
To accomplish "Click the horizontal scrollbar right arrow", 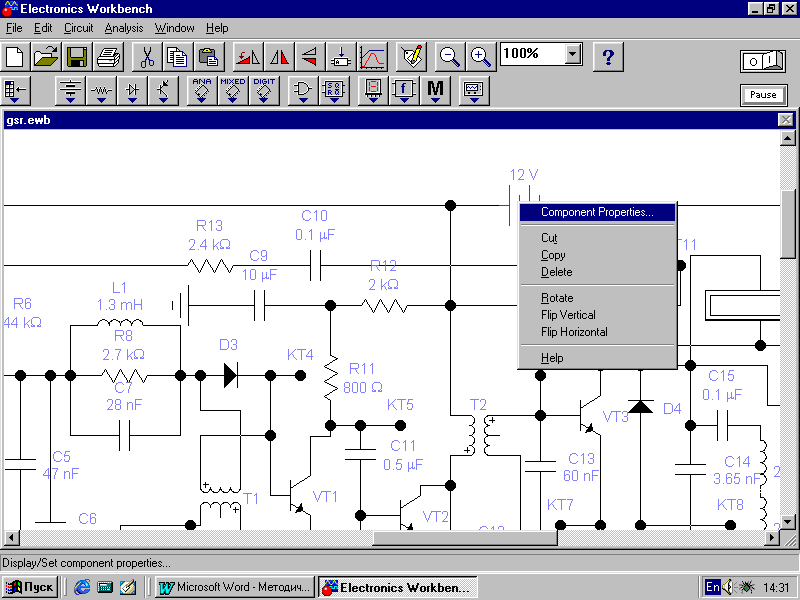I will pyautogui.click(x=772, y=538).
